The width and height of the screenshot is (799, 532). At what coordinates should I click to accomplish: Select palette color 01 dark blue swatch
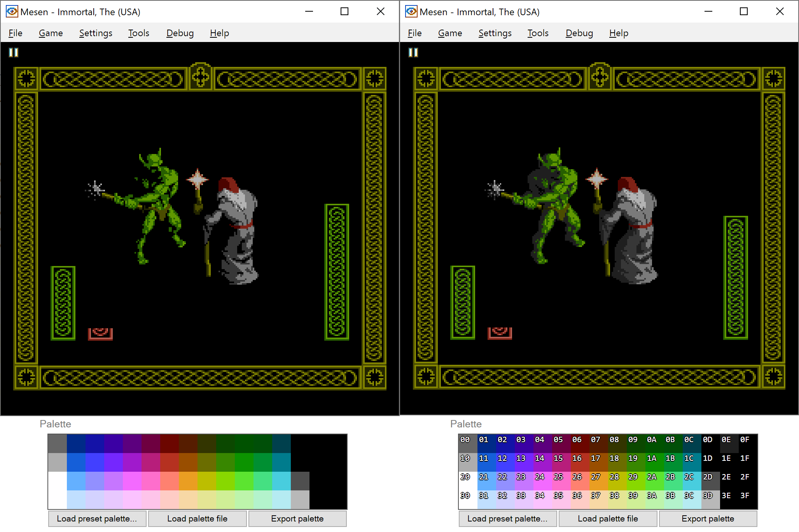point(487,444)
